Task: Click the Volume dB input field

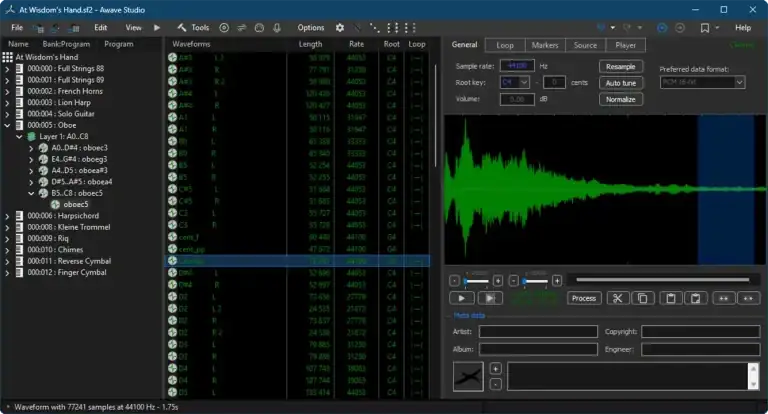Action: 517,99
